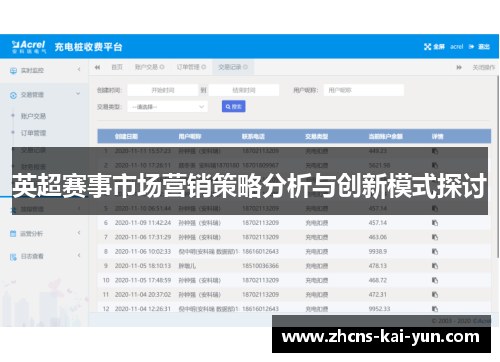The height and width of the screenshot is (362, 500).
Task: Open details icon for row 9
Action: click(x=435, y=266)
